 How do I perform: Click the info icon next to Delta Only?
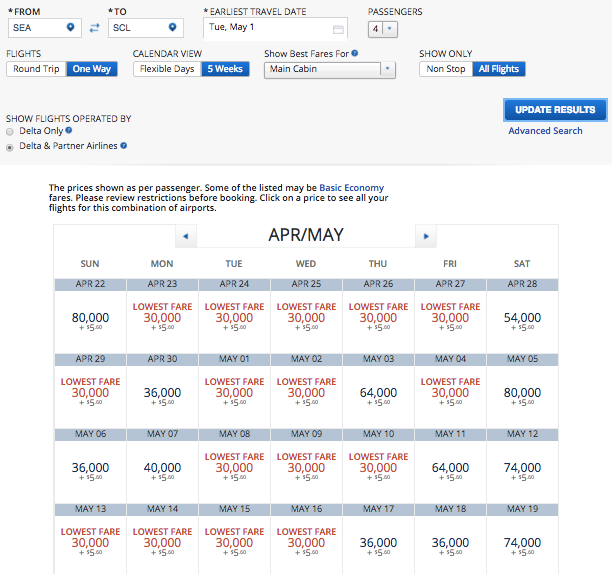[69, 131]
